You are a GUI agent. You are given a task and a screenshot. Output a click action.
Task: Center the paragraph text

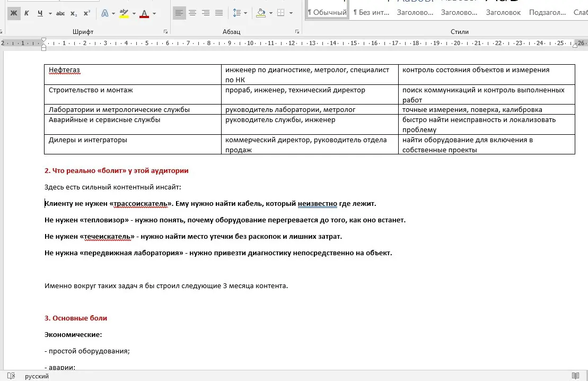[192, 13]
